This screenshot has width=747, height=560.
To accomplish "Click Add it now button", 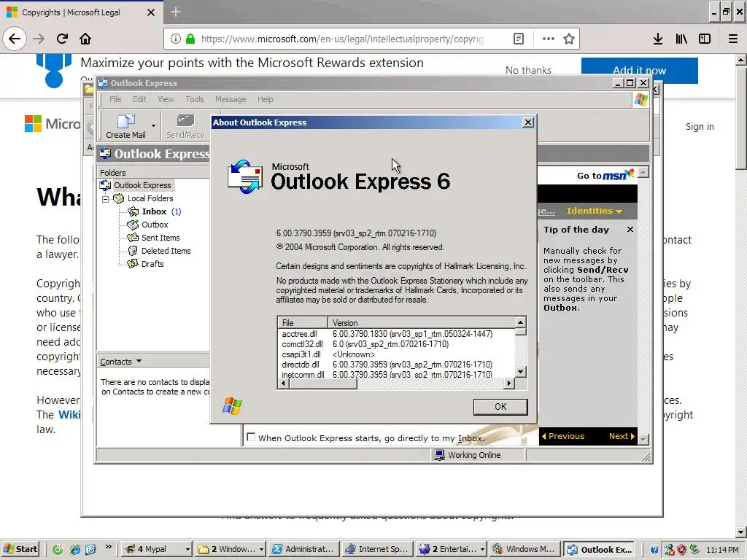I will point(639,71).
